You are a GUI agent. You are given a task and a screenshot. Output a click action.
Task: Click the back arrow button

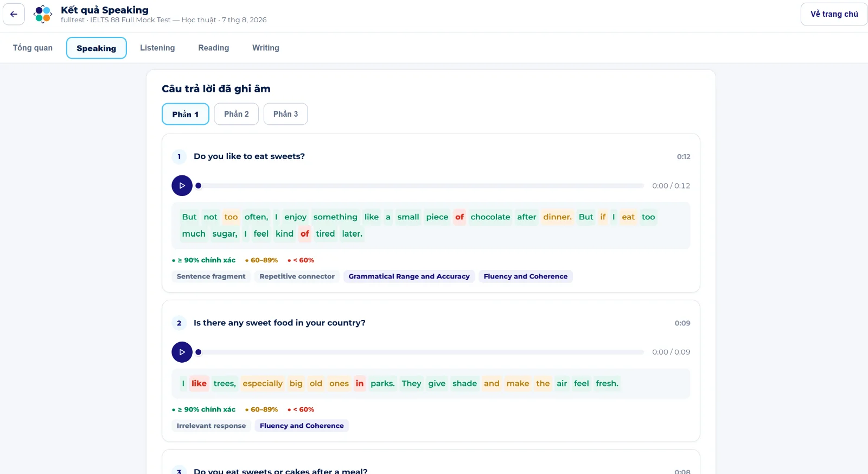(x=14, y=14)
